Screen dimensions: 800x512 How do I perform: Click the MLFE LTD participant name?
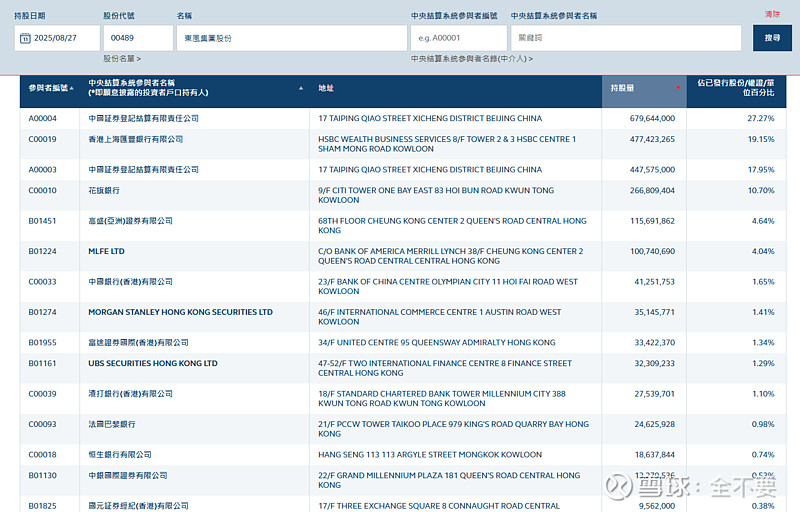point(106,251)
